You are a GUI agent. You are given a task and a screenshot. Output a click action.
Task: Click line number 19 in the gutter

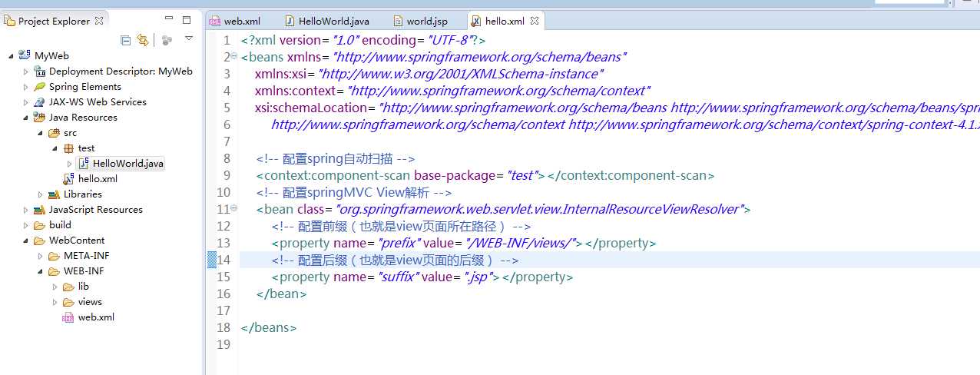[x=223, y=344]
